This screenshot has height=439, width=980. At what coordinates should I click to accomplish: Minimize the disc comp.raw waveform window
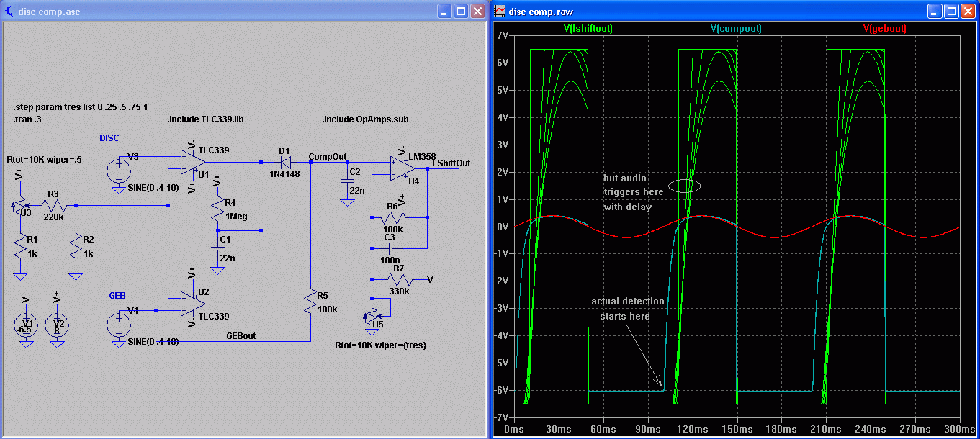click(935, 11)
